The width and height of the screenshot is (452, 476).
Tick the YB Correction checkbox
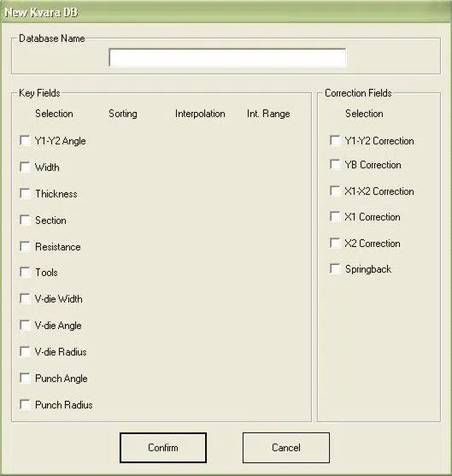click(335, 165)
